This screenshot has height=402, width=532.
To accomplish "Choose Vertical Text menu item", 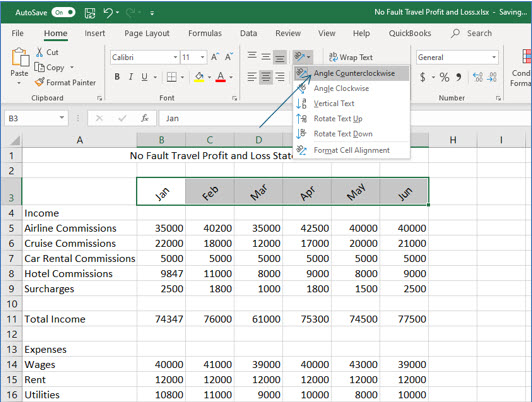I will click(x=351, y=103).
